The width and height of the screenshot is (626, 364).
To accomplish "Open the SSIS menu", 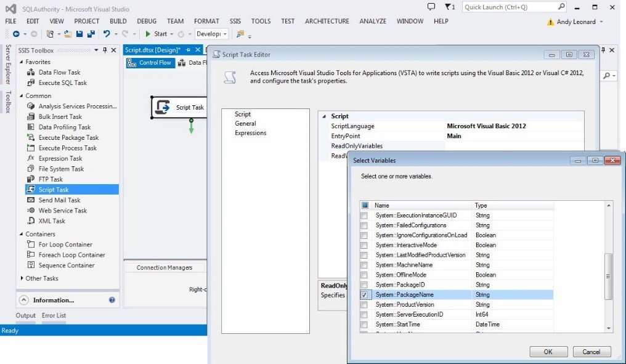I will [x=235, y=21].
